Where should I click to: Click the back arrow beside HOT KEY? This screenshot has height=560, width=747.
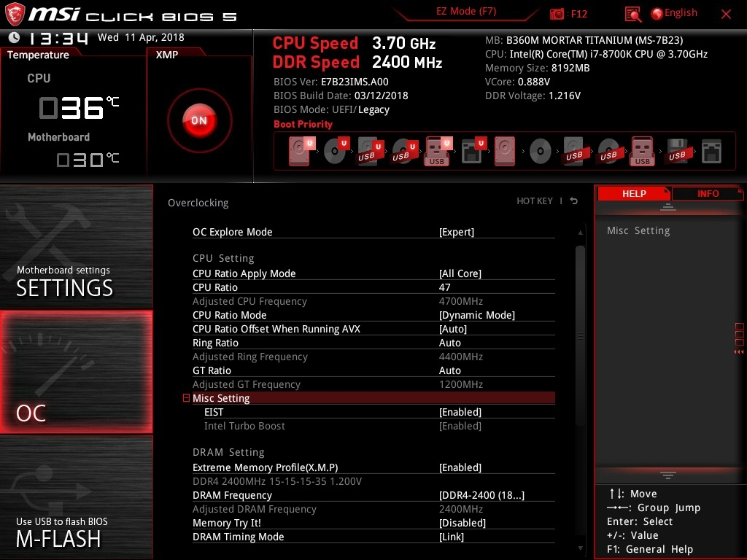click(574, 201)
